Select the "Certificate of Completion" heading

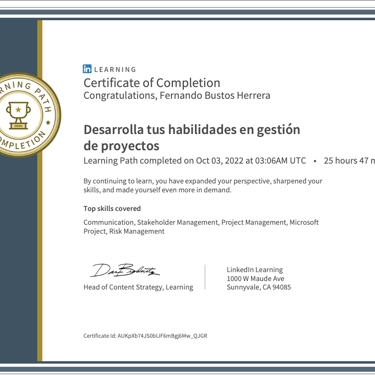(152, 83)
